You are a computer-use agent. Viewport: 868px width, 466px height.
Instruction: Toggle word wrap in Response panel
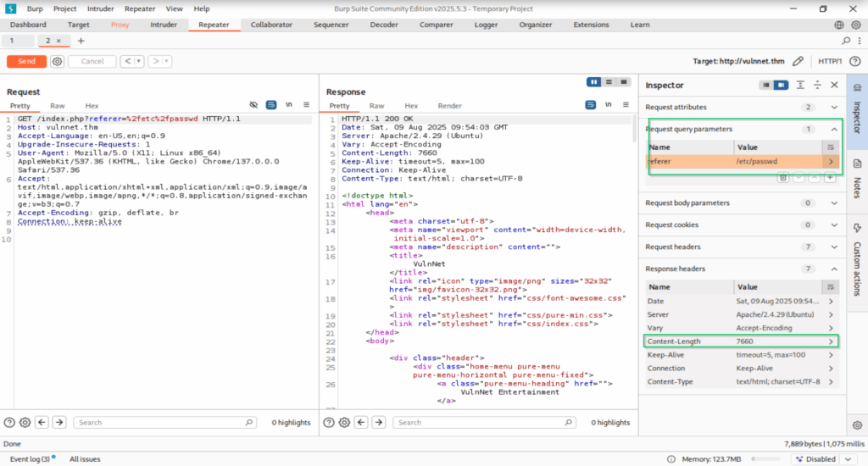(591, 104)
